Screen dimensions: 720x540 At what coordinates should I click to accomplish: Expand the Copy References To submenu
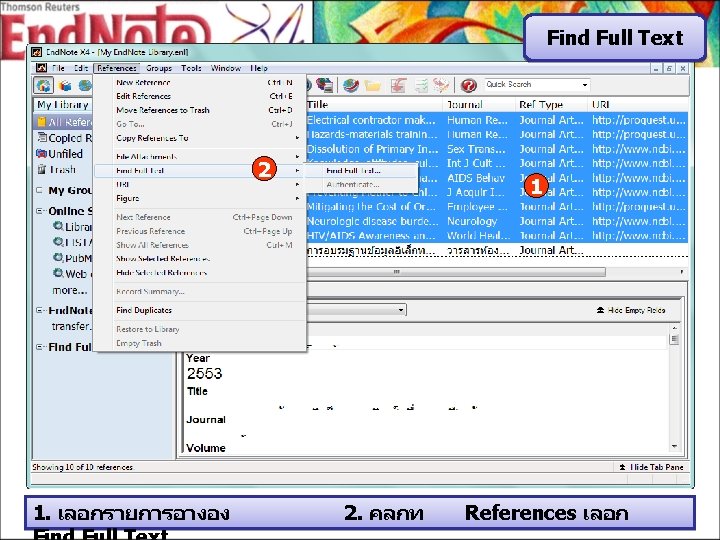(200, 138)
